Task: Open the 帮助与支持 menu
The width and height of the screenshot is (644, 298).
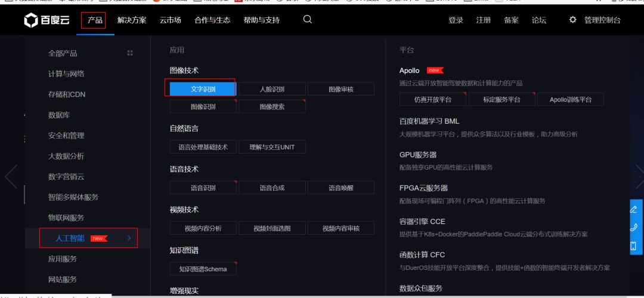Action: 262,20
